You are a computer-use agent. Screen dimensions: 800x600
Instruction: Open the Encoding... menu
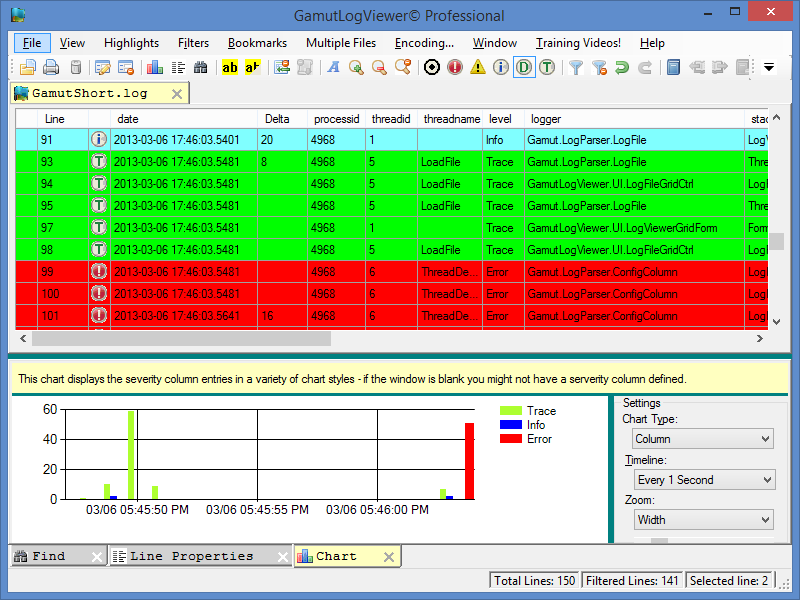pos(424,43)
